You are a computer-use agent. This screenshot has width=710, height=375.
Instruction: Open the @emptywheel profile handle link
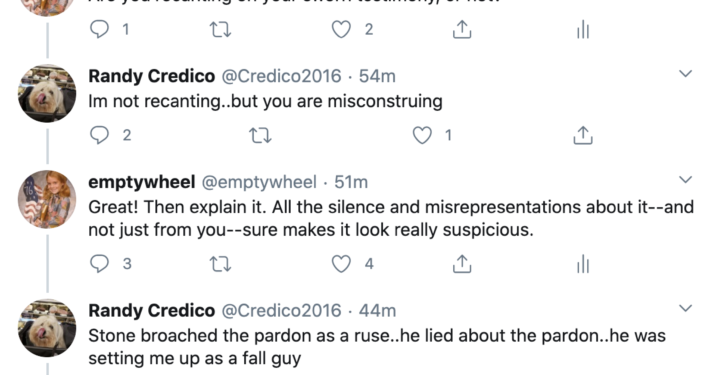(259, 182)
